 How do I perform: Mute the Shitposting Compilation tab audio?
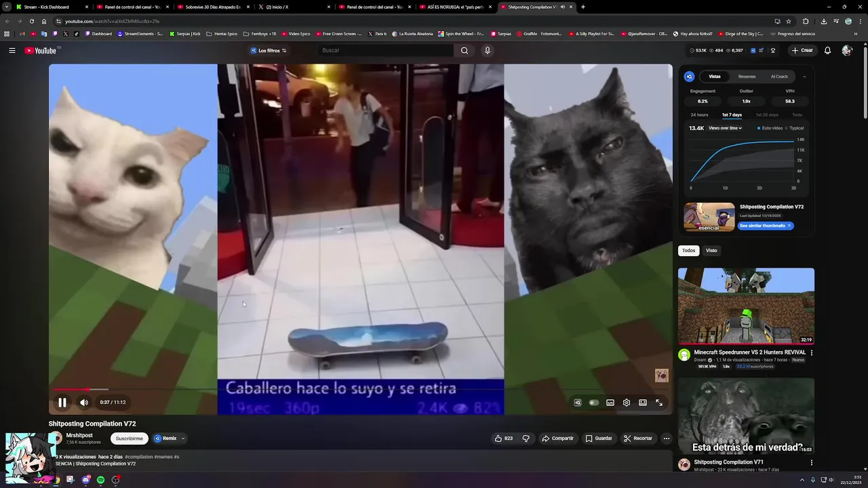coord(563,7)
